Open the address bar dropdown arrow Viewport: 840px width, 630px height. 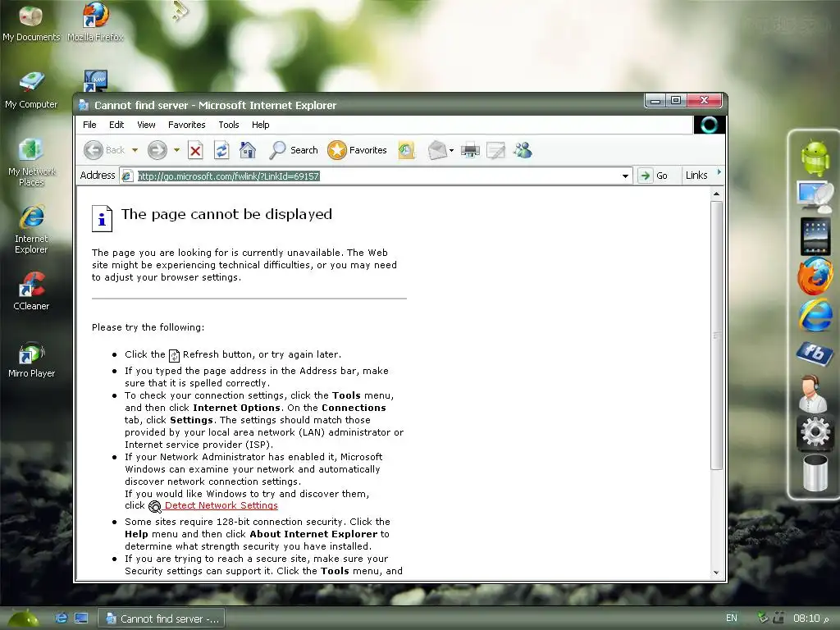coord(625,176)
